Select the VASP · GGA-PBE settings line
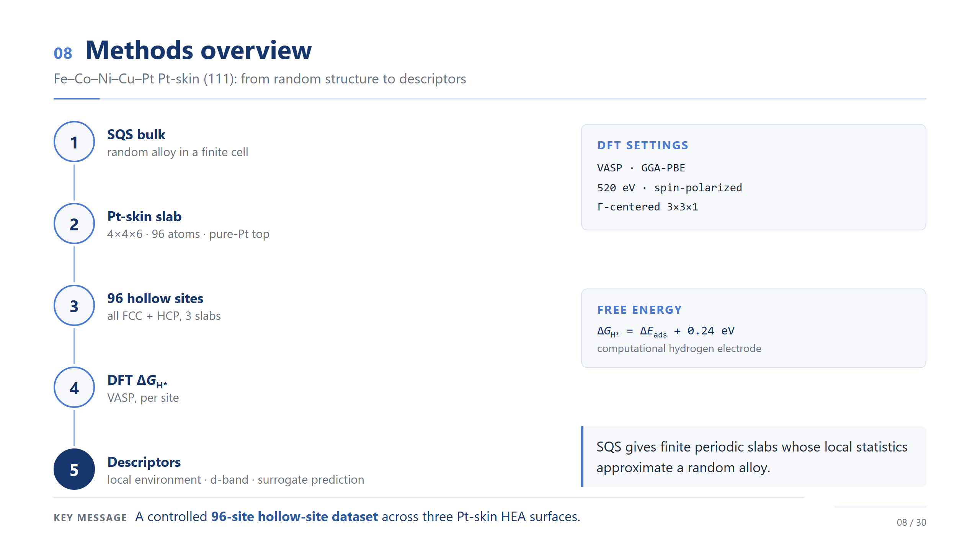This screenshot has height=551, width=980. click(641, 168)
